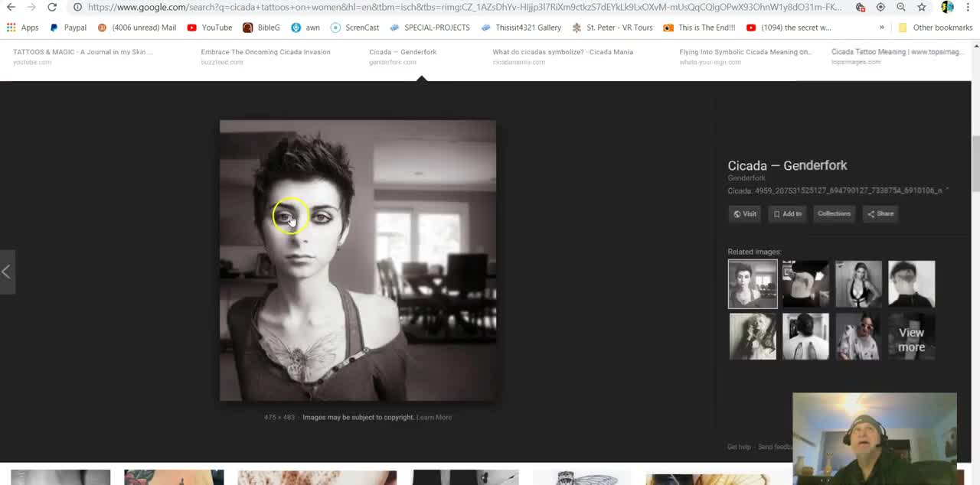Open the awn bookmark
The image size is (980, 485).
coord(305,28)
